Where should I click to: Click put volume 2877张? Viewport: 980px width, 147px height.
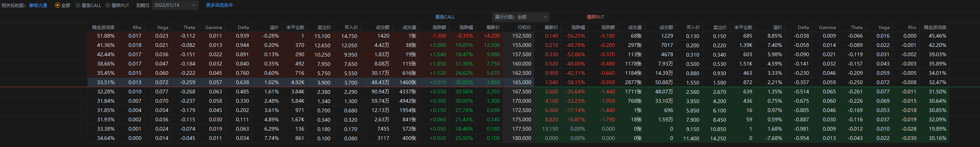point(634,82)
